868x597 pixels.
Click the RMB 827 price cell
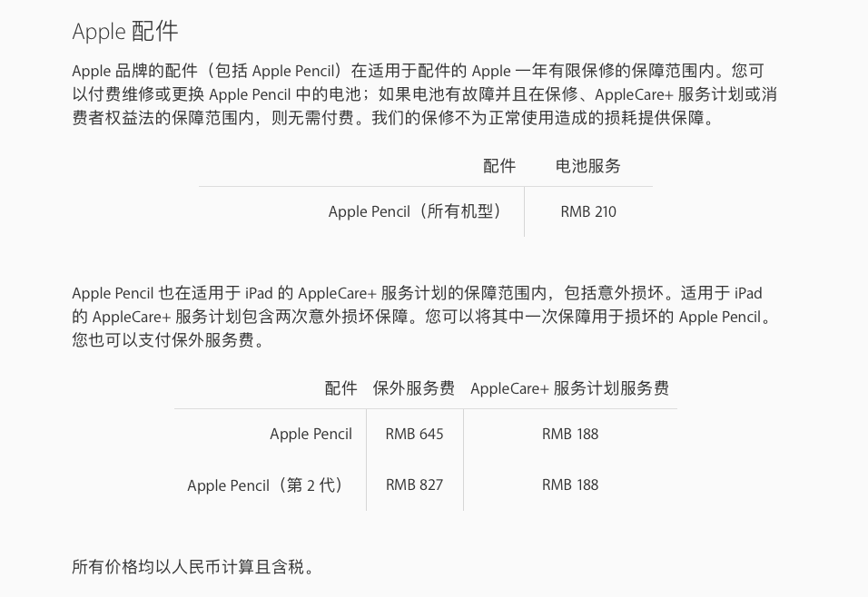point(415,485)
